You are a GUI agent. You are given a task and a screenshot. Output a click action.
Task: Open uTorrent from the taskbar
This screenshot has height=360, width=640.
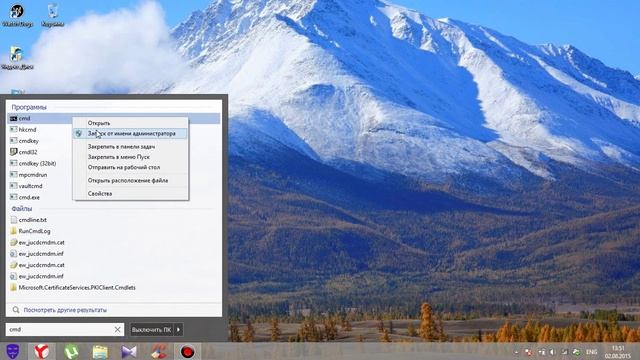tap(71, 351)
